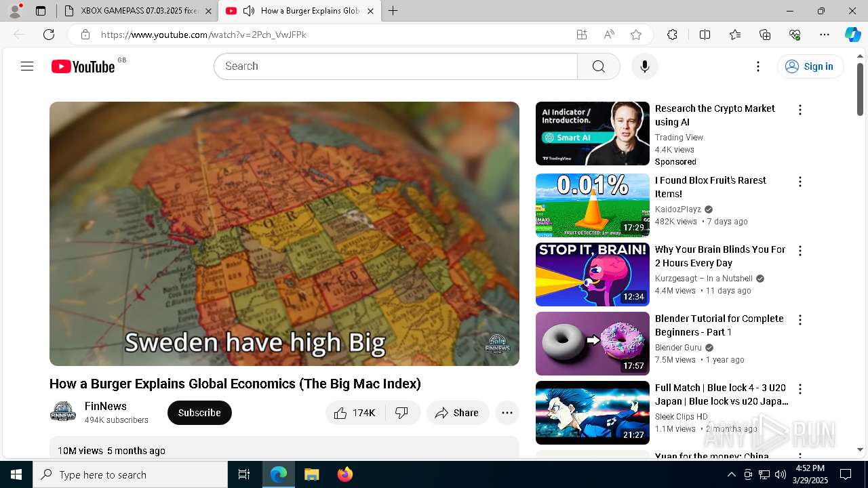868x488 pixels.
Task: Open Sleek Clips HD channel name
Action: (x=682, y=417)
